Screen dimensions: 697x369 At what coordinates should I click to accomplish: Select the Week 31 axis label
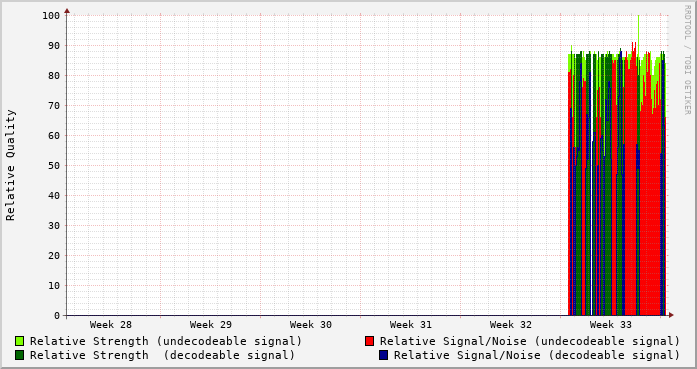coord(411,325)
